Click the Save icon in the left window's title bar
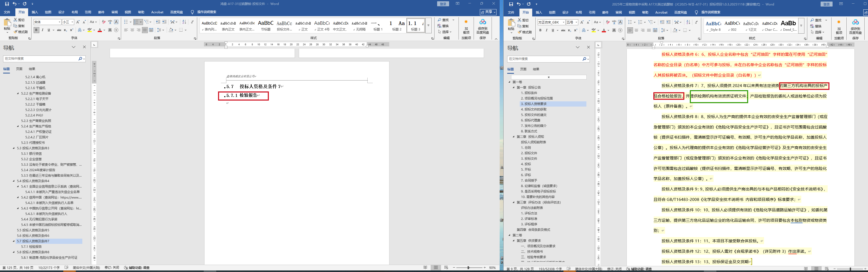This screenshot has height=272, width=868. point(7,4)
